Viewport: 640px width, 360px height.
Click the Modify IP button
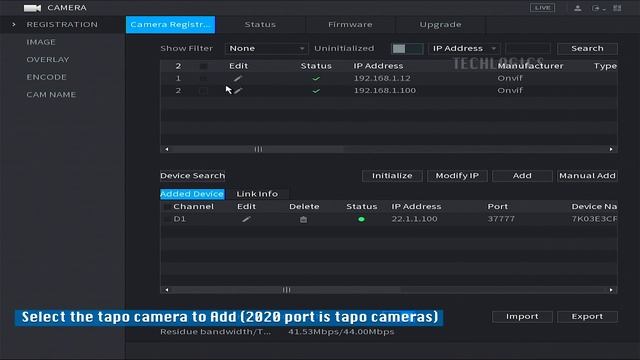(x=457, y=176)
